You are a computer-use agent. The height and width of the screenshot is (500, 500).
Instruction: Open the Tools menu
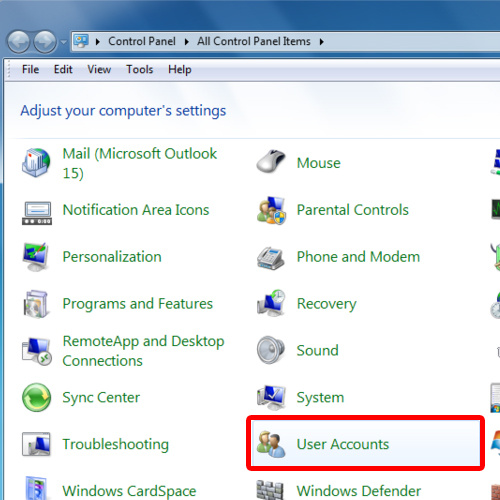[x=139, y=69]
